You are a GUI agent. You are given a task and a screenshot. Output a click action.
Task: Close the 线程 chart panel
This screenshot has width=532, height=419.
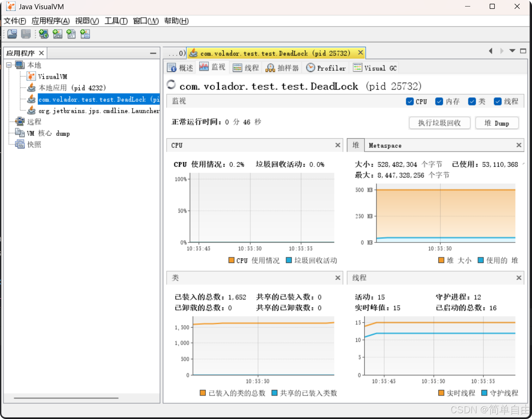point(519,278)
